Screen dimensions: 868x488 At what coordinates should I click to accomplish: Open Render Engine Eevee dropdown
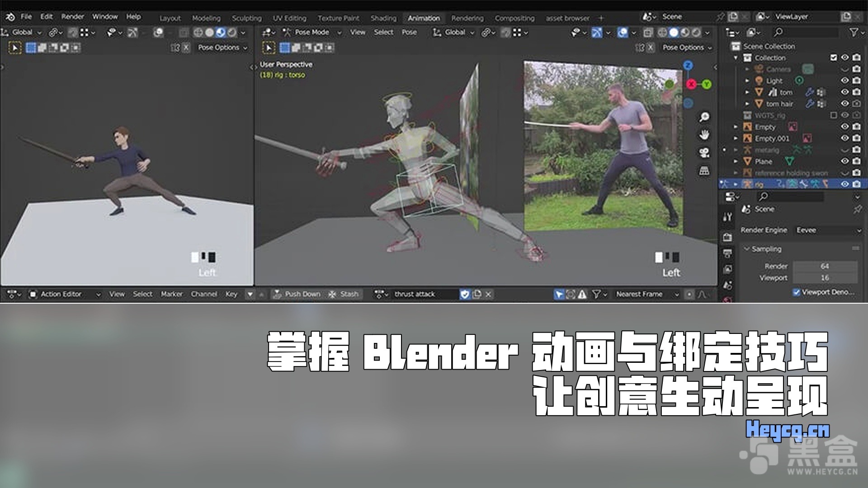[x=828, y=230]
